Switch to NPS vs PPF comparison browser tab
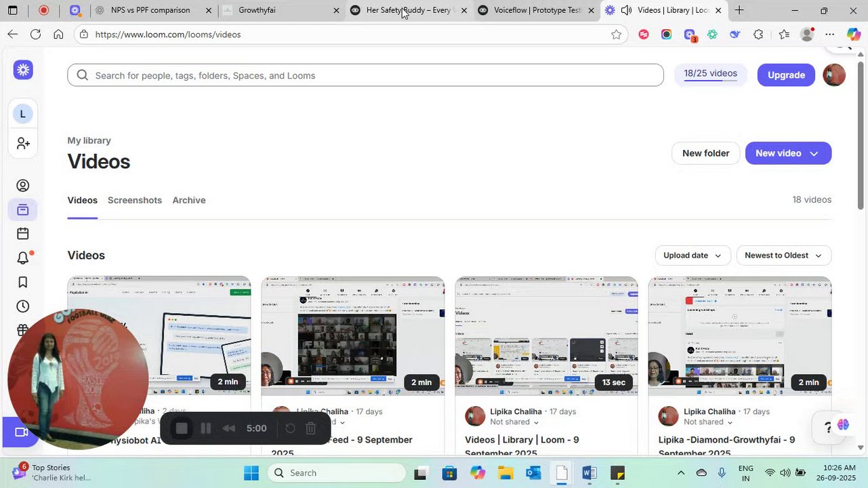The height and width of the screenshot is (488, 868). coord(154,10)
